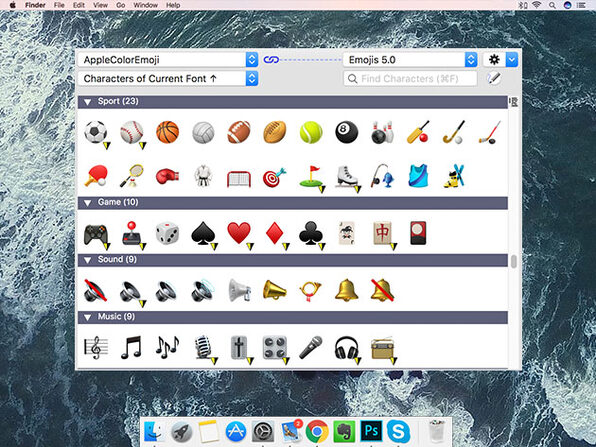Collapse the Game (10) section

tap(87, 203)
